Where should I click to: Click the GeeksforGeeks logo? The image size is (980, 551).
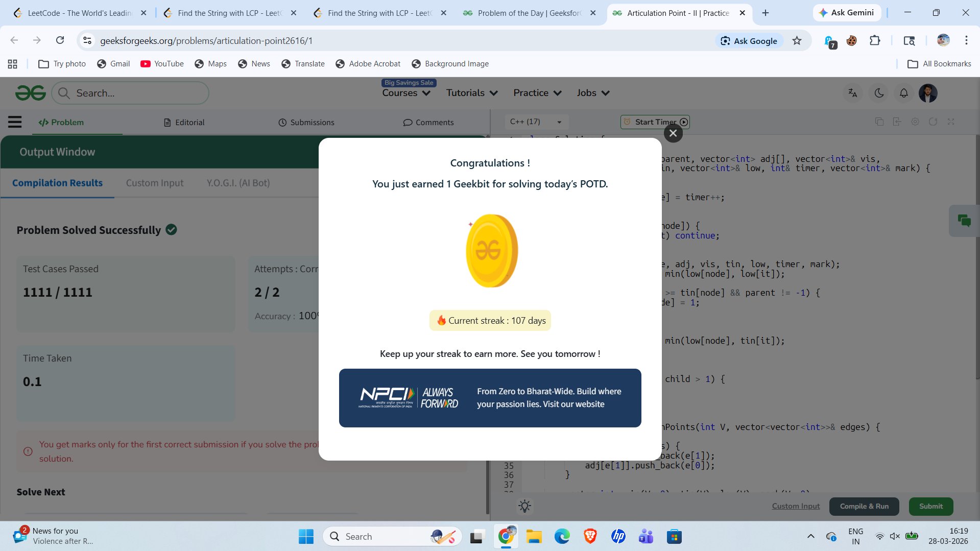coord(31,93)
